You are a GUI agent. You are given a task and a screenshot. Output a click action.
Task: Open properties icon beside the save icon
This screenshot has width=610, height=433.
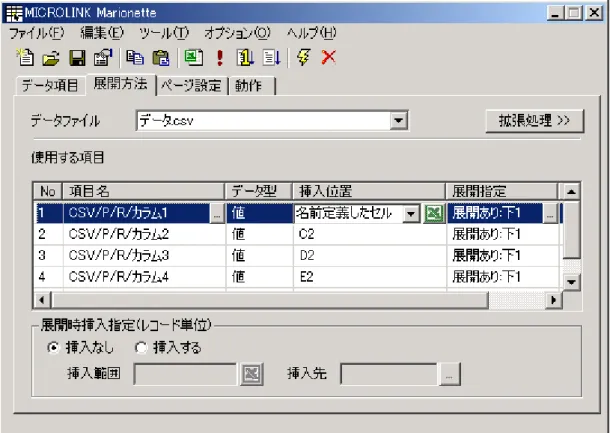coord(103,58)
